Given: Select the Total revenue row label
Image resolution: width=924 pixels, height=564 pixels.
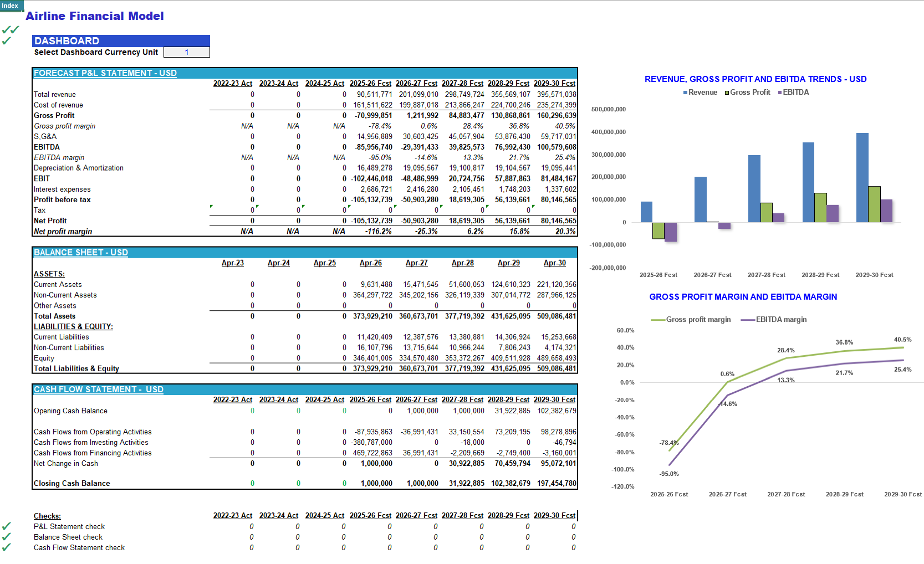Looking at the screenshot, I should point(55,95).
